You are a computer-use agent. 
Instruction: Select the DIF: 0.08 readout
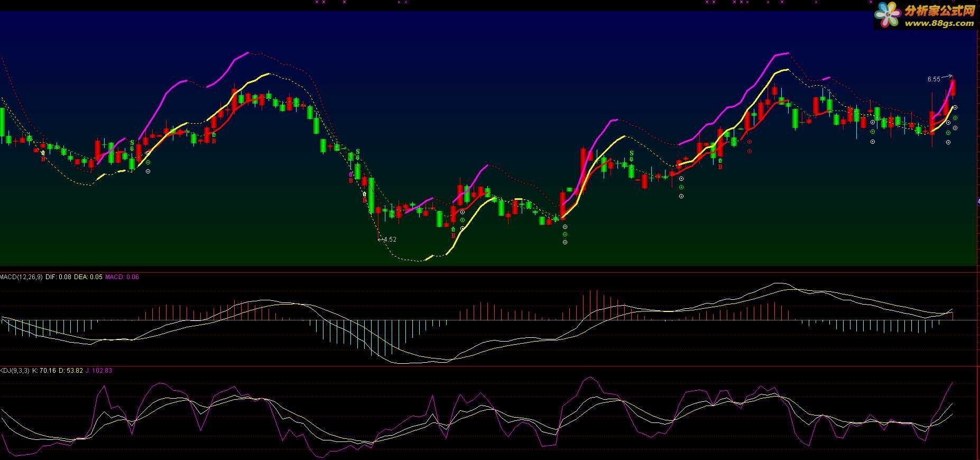coord(58,277)
